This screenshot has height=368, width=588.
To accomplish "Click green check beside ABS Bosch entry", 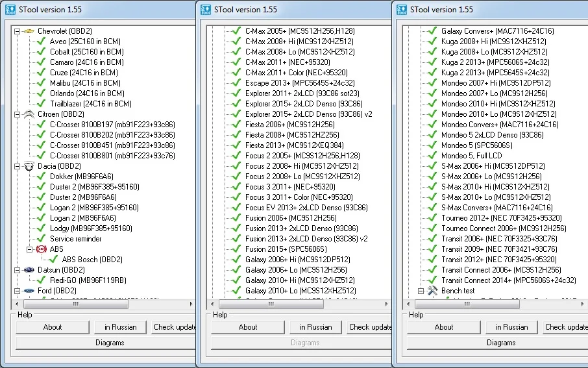I will click(54, 259).
